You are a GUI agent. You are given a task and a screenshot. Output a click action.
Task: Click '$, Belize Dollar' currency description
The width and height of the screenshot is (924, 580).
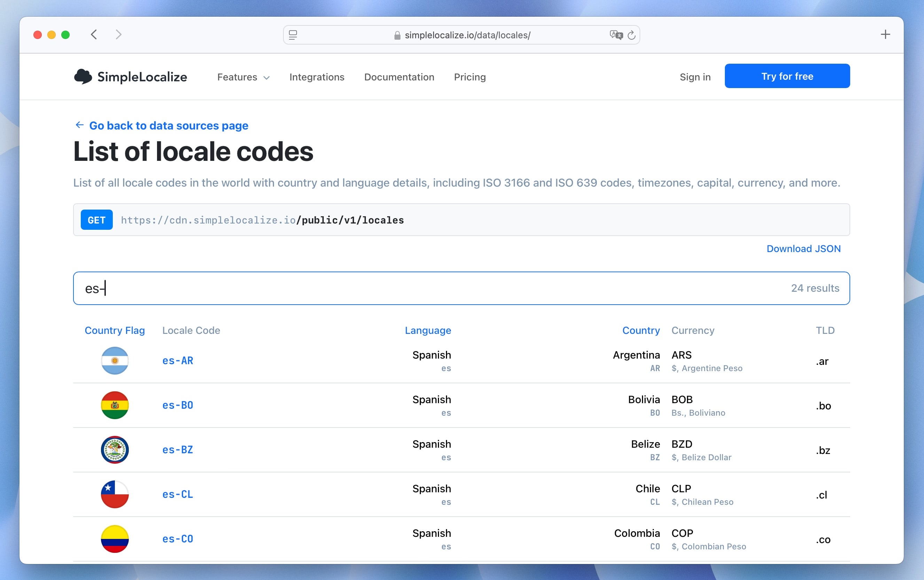point(701,457)
